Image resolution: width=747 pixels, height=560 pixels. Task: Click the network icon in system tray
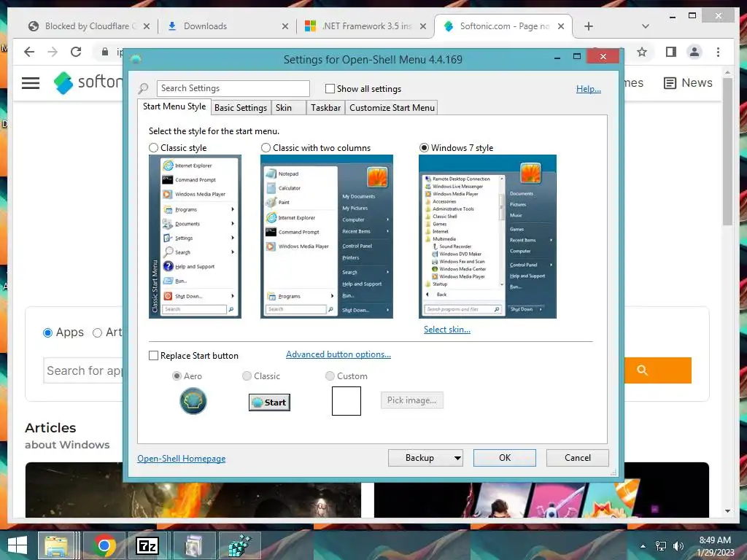[x=661, y=546]
